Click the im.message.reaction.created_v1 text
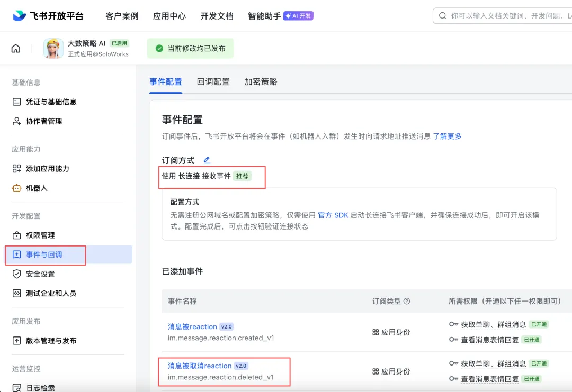The image size is (572, 392). point(221,338)
